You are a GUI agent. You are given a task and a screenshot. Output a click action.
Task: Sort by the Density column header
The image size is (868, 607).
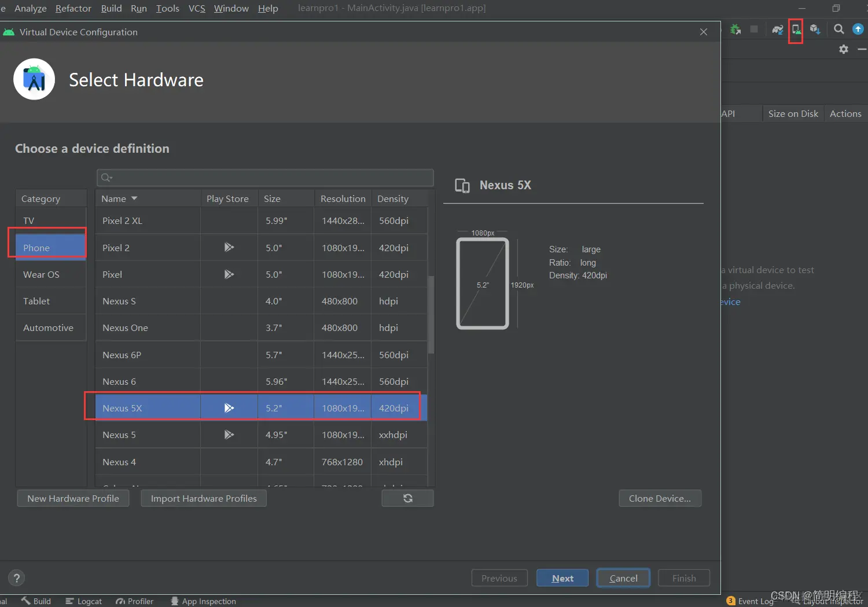(x=399, y=198)
